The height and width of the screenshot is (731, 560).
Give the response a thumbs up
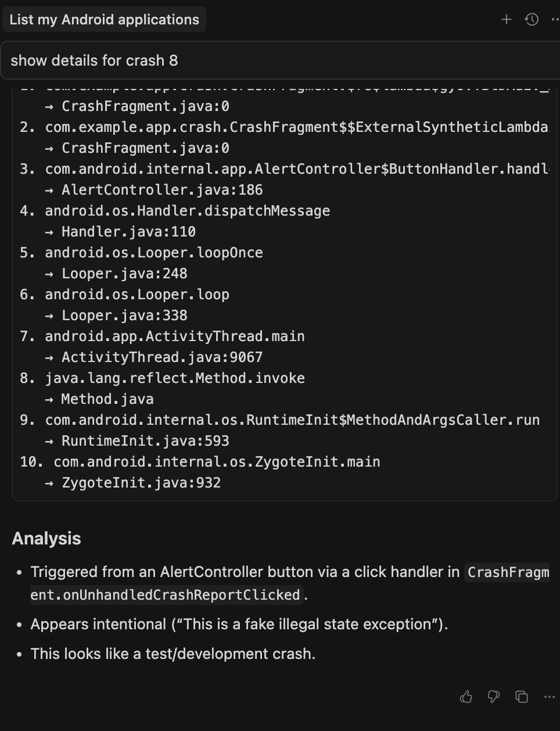(x=466, y=697)
